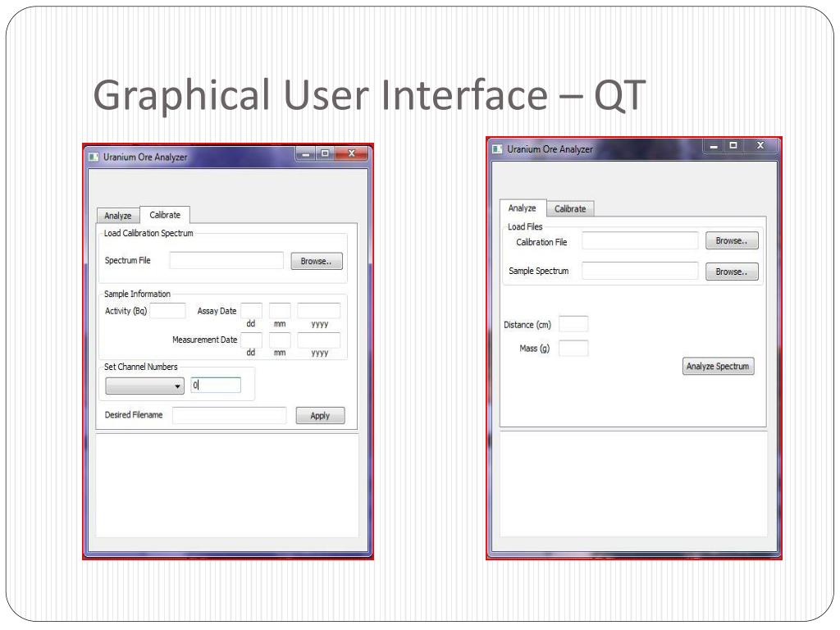Image resolution: width=840 pixels, height=630 pixels.
Task: Click the 'Load Calibration Spectrum' group label
Action: [x=148, y=233]
